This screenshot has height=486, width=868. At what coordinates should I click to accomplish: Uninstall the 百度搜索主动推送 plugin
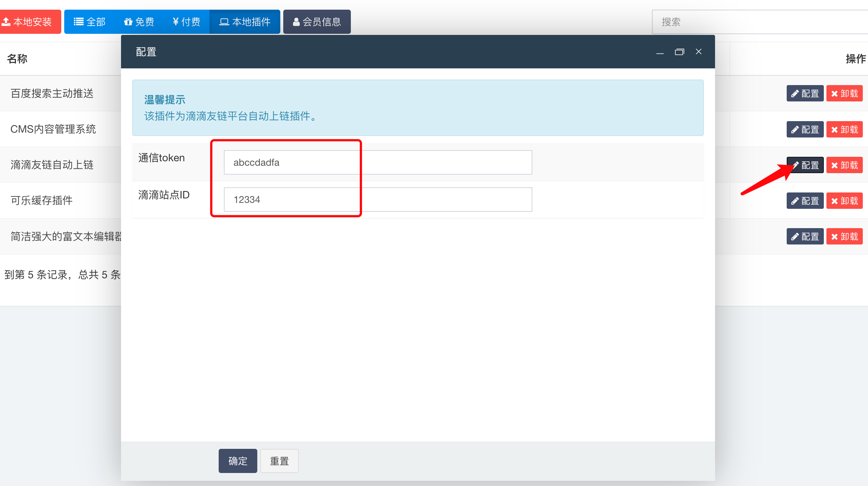[845, 93]
